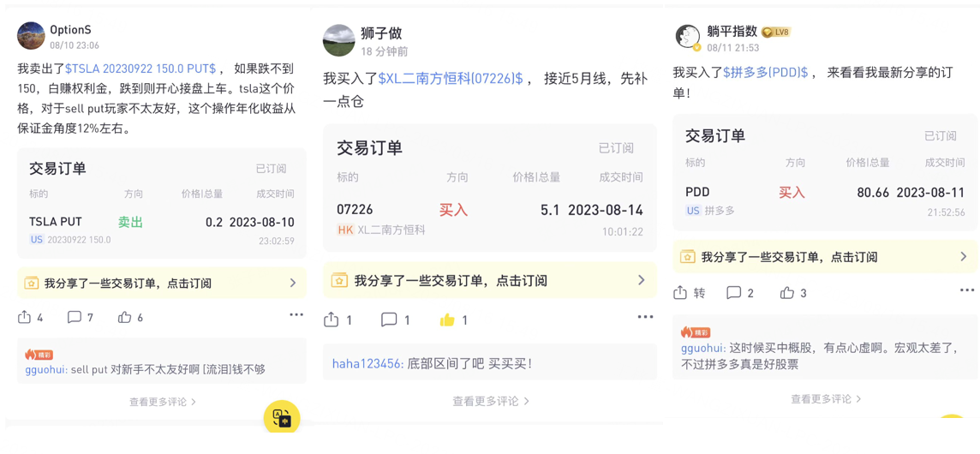
Task: Select the PDD order row
Action: pos(825,201)
